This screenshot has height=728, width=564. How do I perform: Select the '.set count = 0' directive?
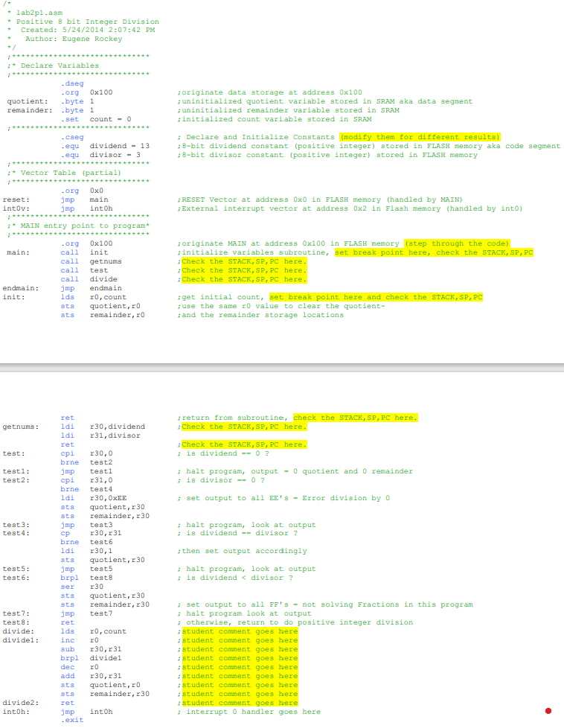coord(96,119)
